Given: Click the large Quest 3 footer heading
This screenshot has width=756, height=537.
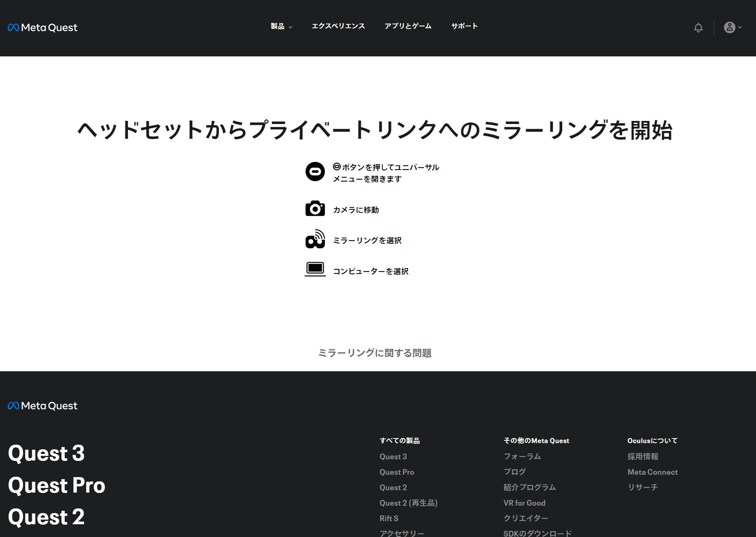Looking at the screenshot, I should 46,453.
